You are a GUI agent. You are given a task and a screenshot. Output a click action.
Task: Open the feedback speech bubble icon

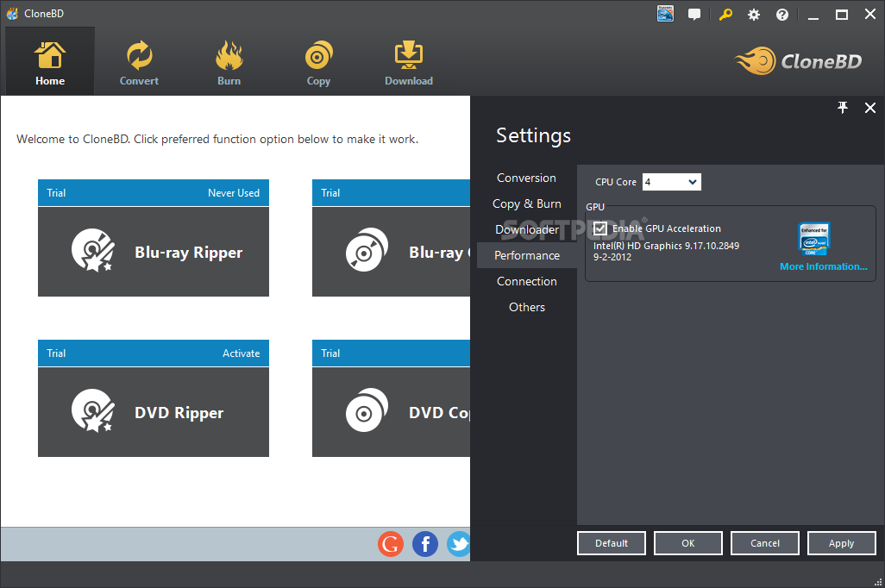click(x=694, y=14)
